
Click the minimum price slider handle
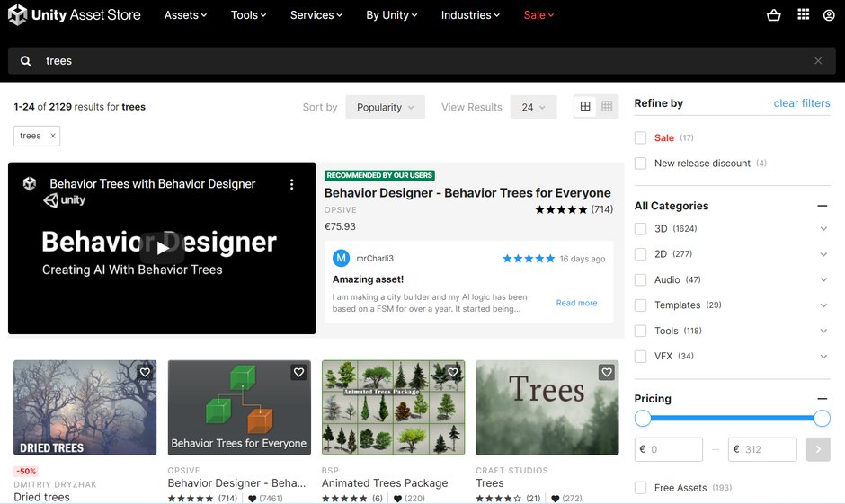point(643,418)
